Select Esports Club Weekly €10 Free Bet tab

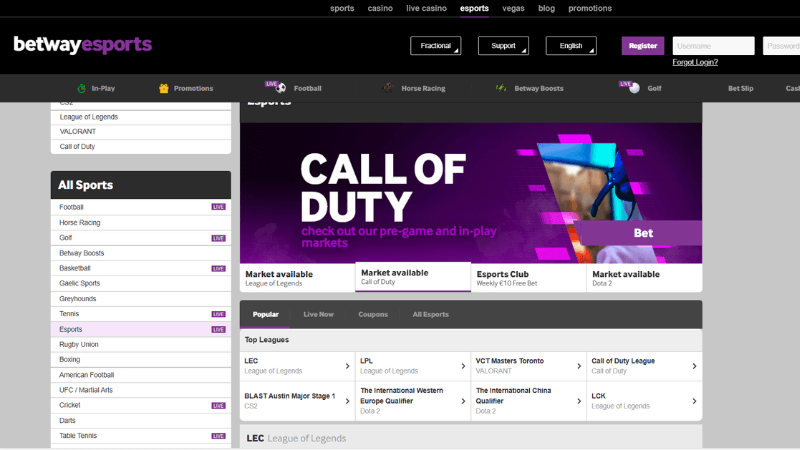(x=529, y=278)
